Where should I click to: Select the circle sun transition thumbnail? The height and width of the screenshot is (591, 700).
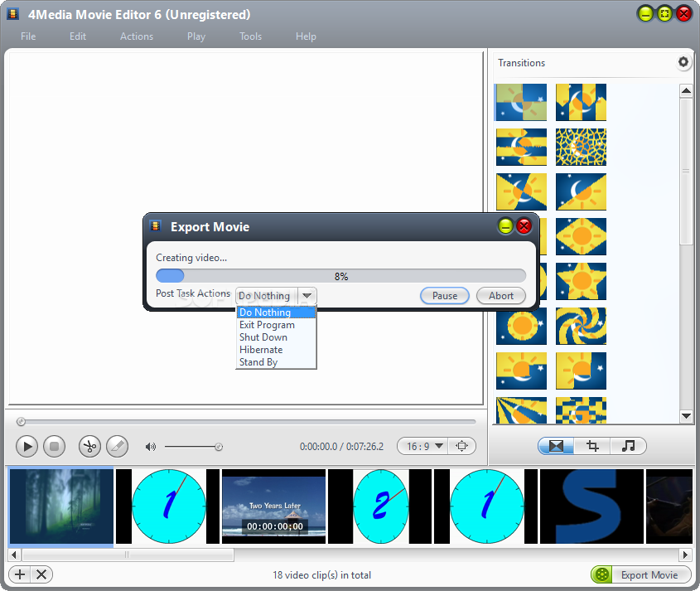pos(521,326)
